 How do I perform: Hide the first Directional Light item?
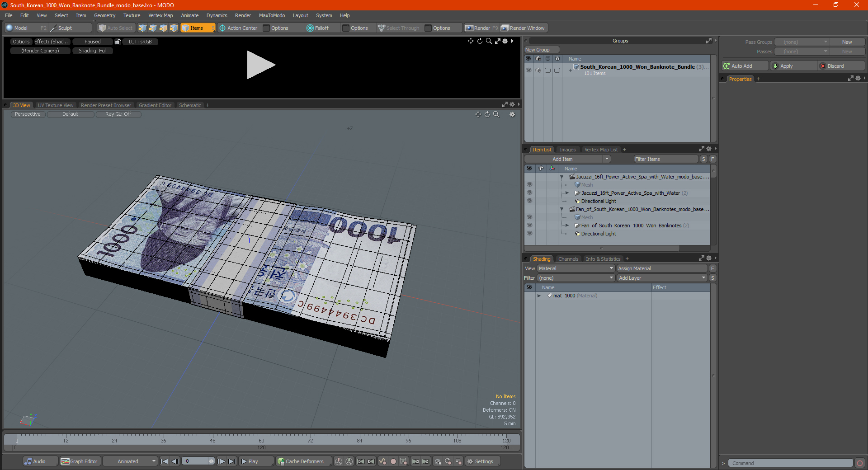[x=529, y=201]
